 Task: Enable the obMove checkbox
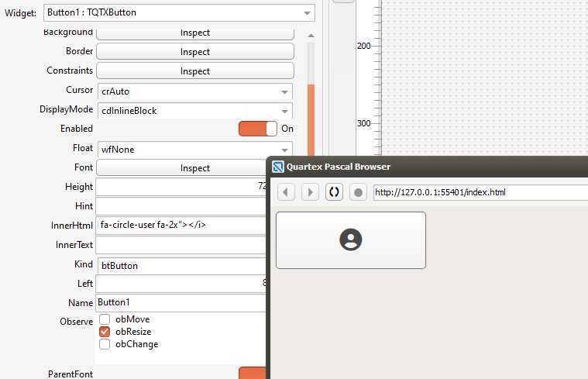click(x=105, y=319)
